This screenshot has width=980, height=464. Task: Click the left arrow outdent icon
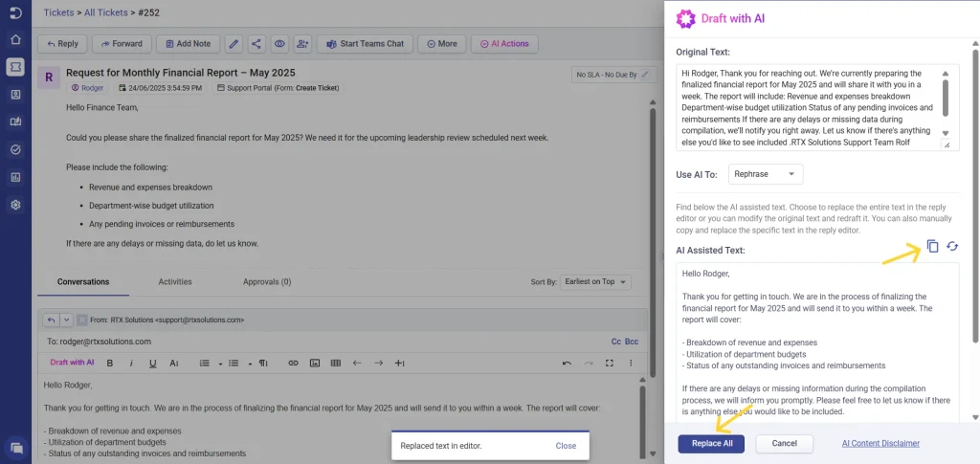(358, 363)
